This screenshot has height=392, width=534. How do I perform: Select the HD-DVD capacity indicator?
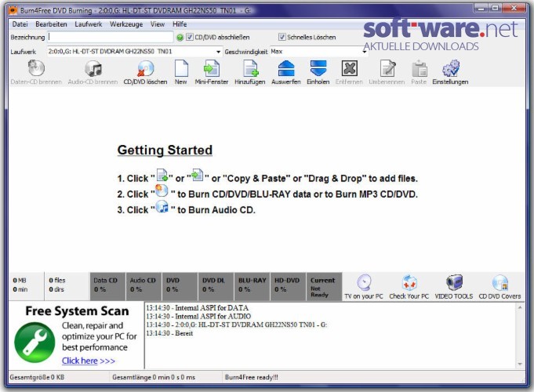point(288,286)
